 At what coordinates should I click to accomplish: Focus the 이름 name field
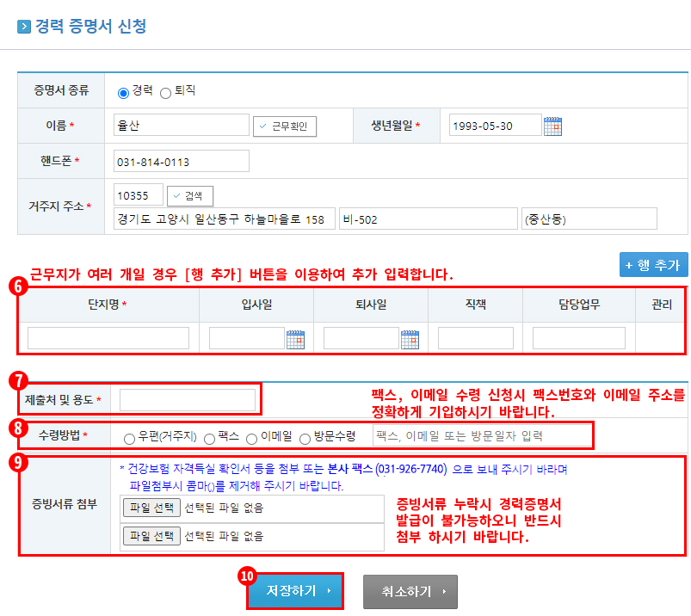[x=181, y=125]
